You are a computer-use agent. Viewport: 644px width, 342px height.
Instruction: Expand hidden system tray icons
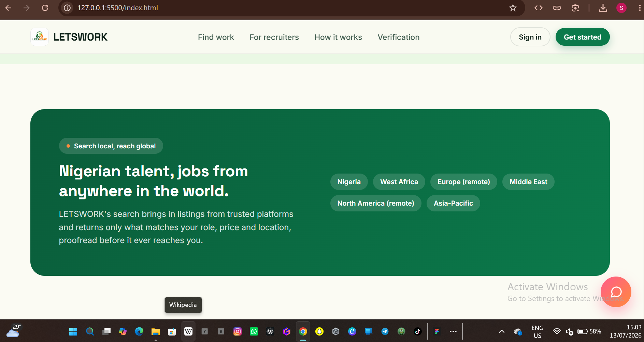coord(502,331)
